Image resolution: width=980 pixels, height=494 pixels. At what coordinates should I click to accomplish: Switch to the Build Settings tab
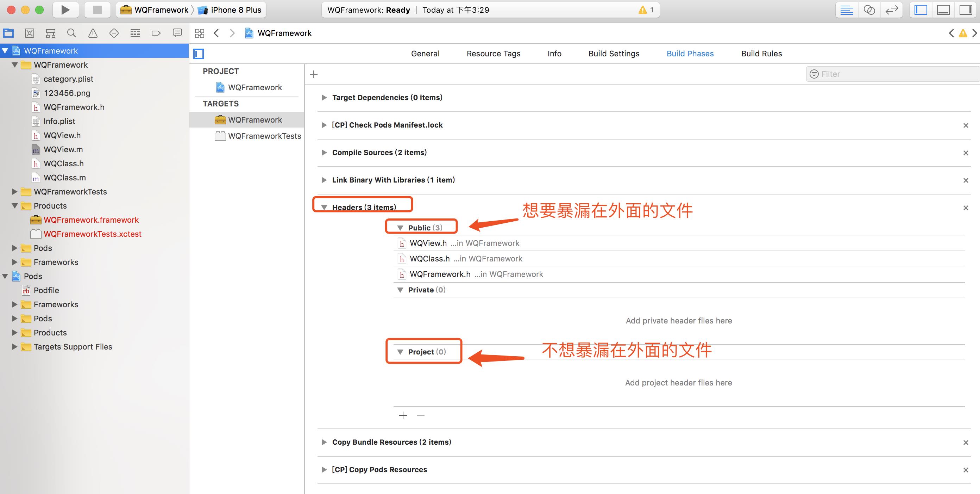[614, 54]
